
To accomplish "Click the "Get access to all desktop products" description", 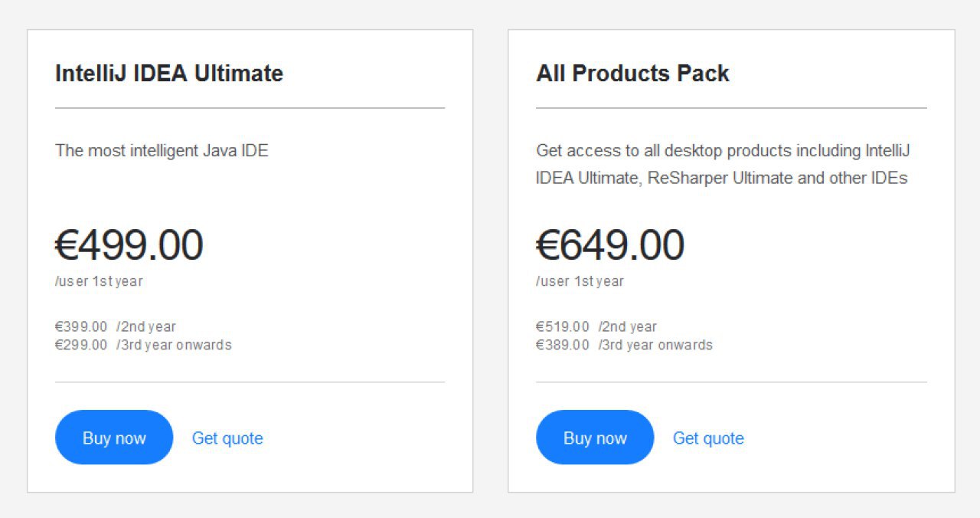I will [722, 164].
